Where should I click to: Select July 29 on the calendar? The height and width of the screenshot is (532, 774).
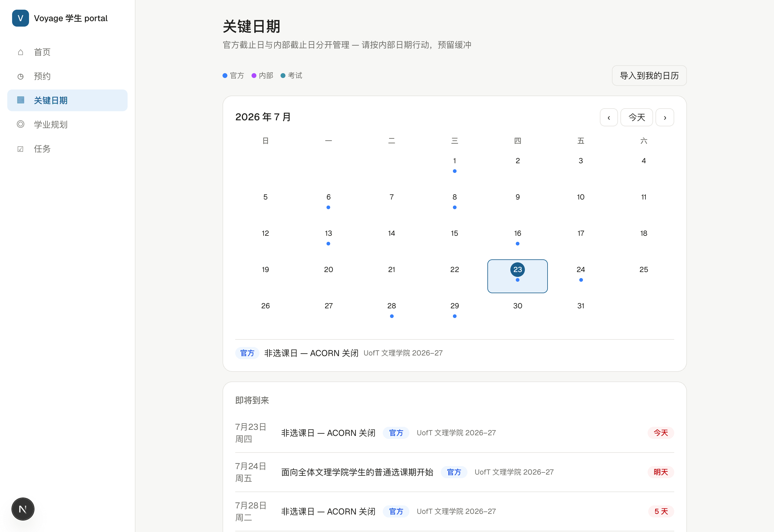tap(454, 312)
